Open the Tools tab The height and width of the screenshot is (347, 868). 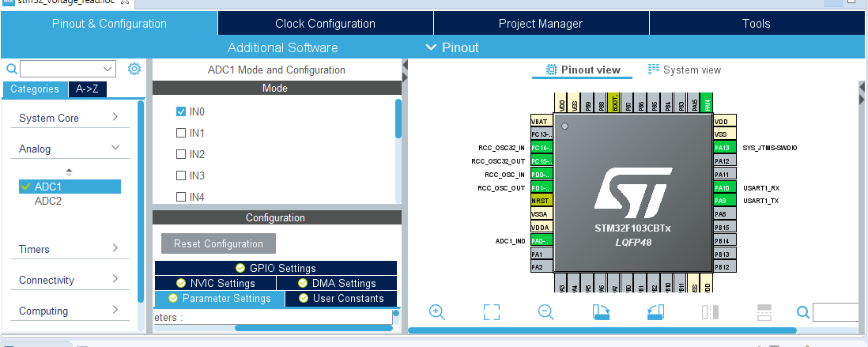click(757, 24)
